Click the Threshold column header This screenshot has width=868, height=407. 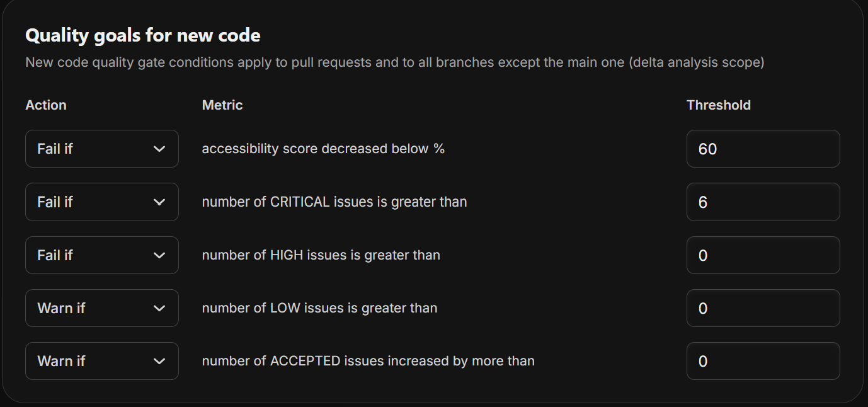coord(719,105)
